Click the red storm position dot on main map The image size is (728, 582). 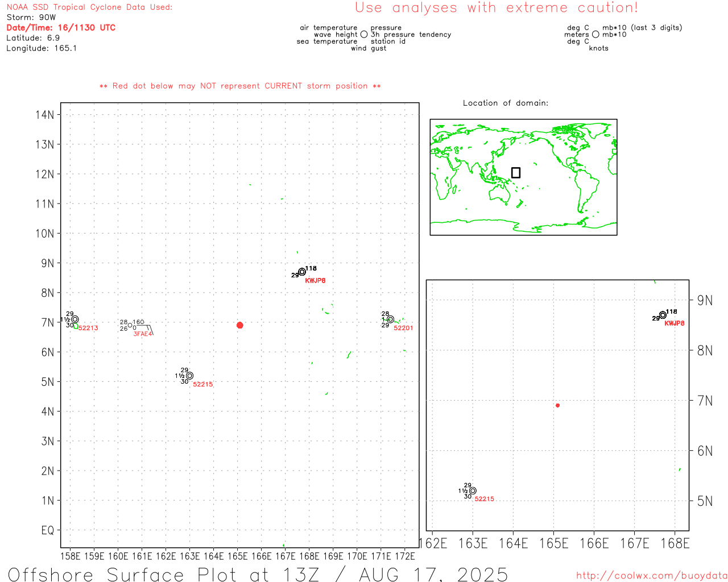(240, 325)
